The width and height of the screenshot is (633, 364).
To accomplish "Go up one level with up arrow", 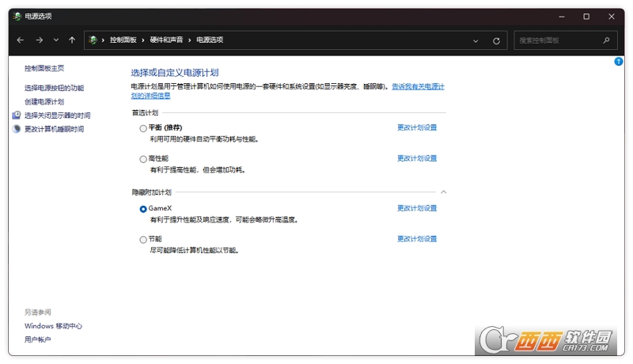I will [x=72, y=40].
